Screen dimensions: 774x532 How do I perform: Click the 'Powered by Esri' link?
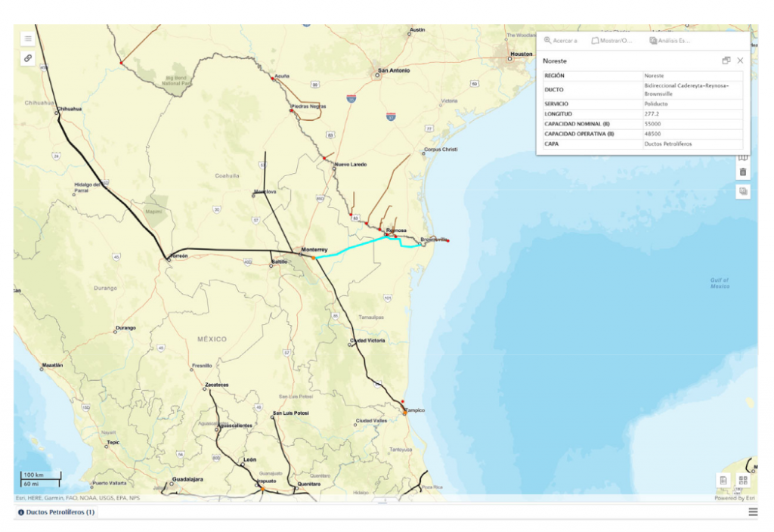pos(735,498)
